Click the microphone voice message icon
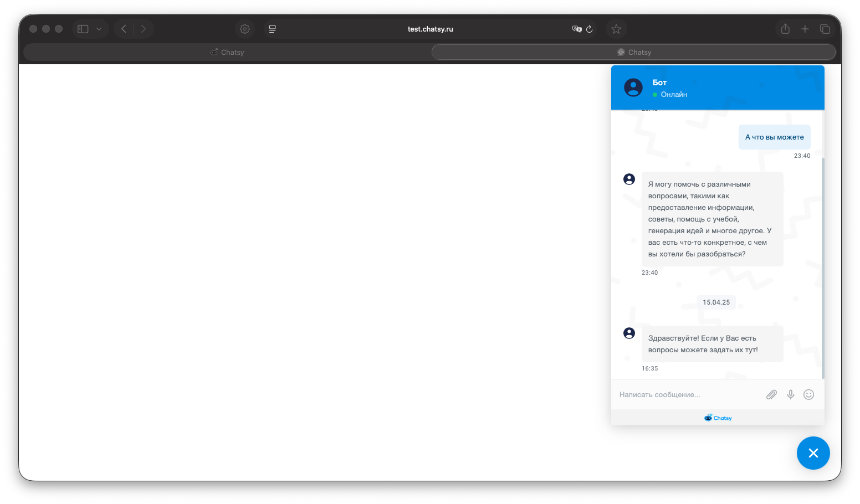Viewport: 860px width, 504px height. pos(791,394)
